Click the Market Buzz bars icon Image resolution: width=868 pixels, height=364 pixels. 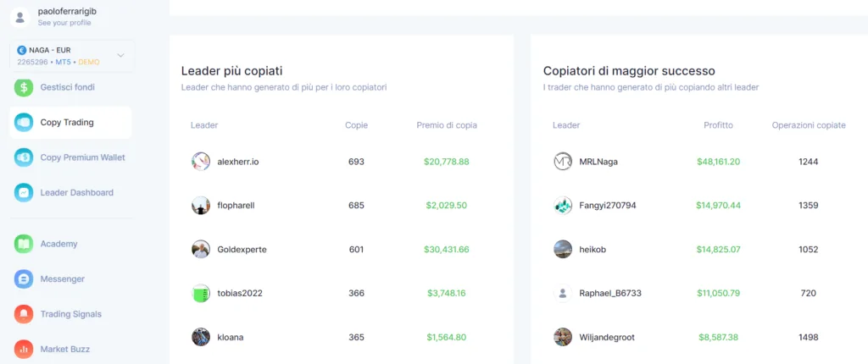click(24, 349)
